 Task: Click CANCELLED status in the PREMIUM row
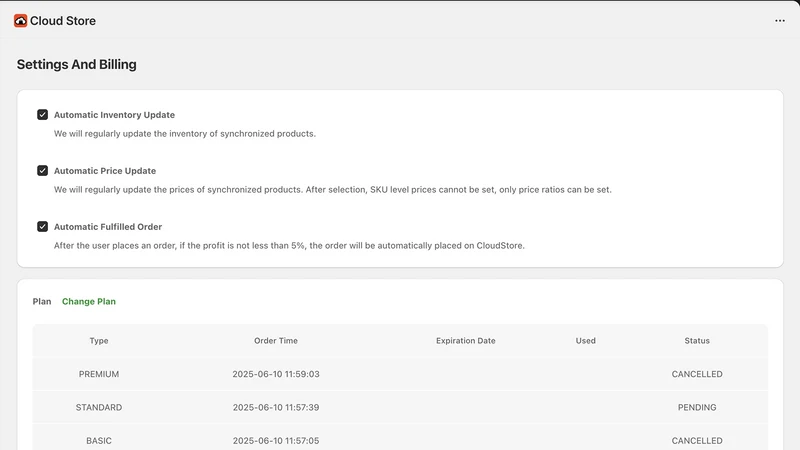pyautogui.click(x=697, y=374)
